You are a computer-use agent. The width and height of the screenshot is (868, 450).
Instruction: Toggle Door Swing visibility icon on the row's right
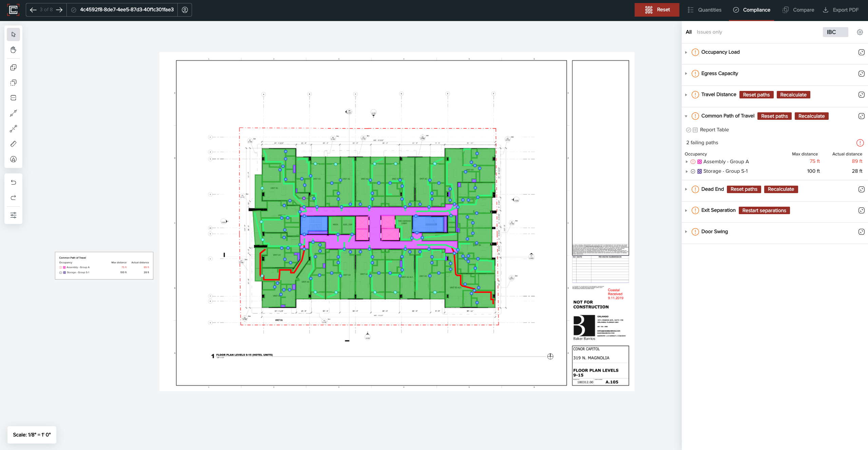point(861,232)
